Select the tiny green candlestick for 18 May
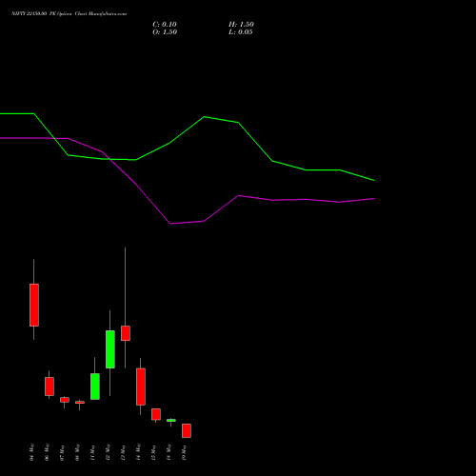 click(x=171, y=421)
